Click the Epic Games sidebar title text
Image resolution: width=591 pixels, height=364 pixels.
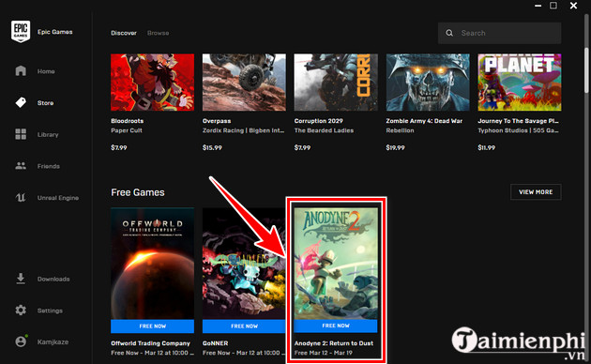pyautogui.click(x=55, y=32)
